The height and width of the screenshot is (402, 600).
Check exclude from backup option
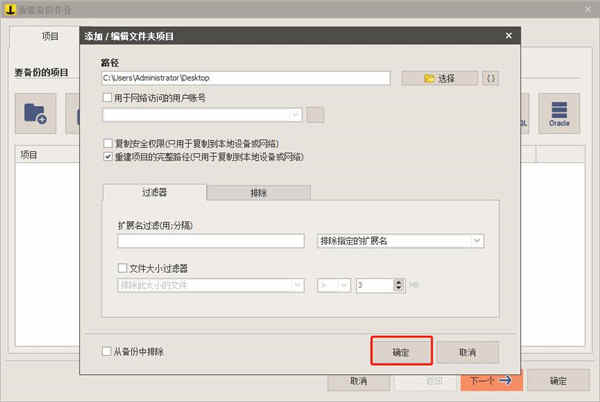[107, 351]
